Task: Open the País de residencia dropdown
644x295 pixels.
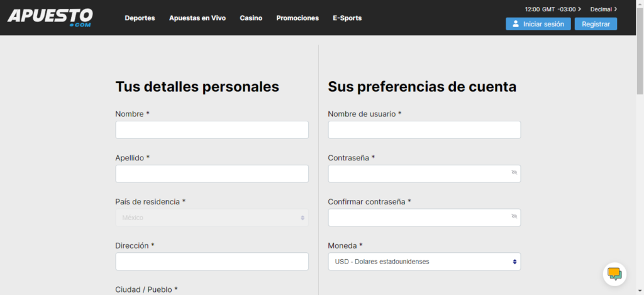Action: pos(211,218)
